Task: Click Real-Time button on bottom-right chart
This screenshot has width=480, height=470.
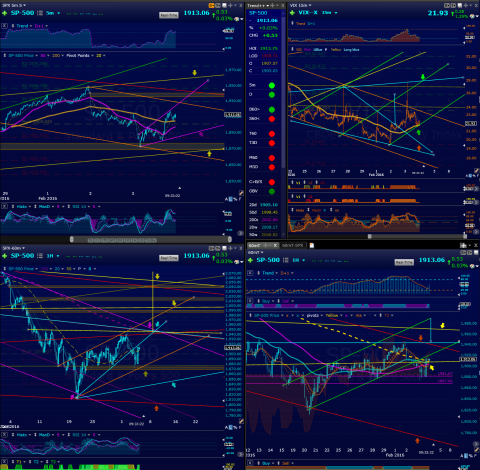Action: click(x=404, y=262)
